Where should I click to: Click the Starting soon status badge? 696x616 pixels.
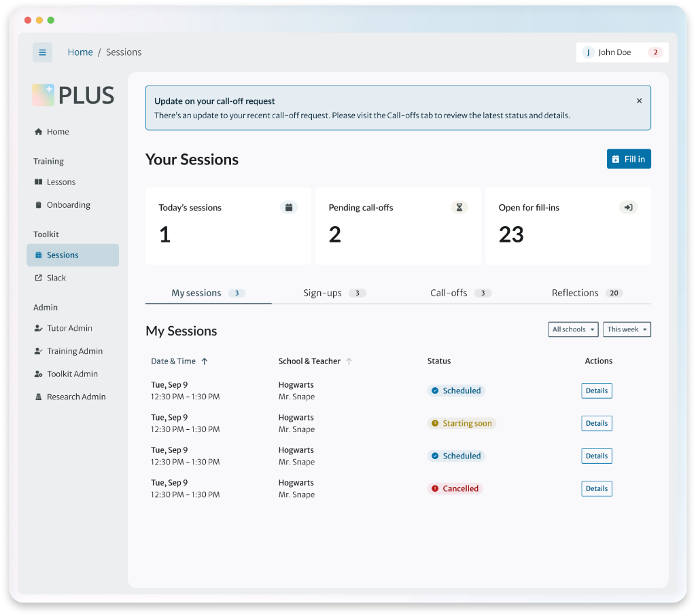pos(462,424)
